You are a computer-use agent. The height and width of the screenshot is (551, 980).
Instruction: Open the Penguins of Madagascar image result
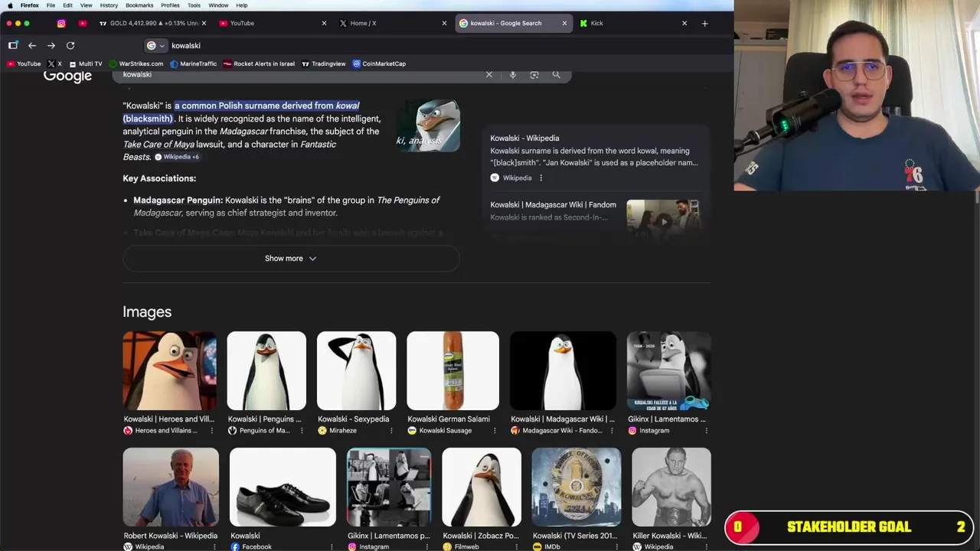click(266, 370)
